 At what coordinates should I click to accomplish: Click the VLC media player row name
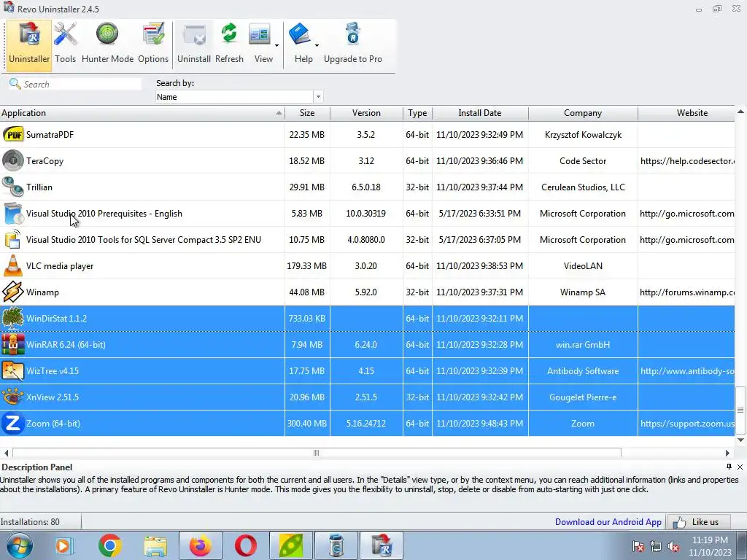[x=60, y=266]
